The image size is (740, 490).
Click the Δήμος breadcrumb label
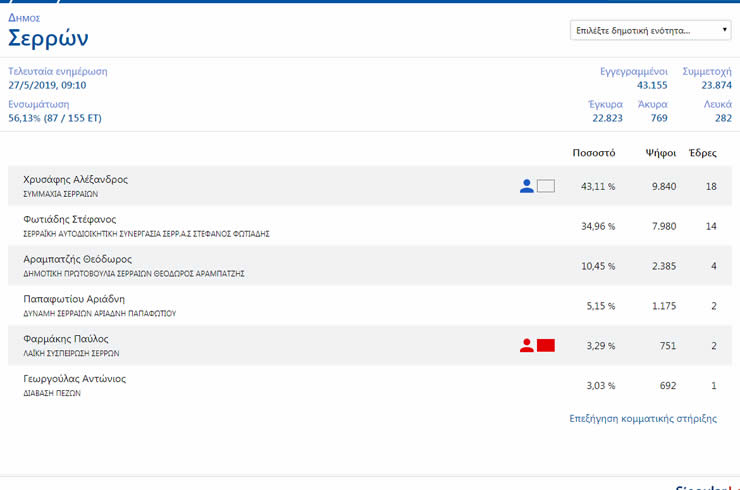(23, 17)
